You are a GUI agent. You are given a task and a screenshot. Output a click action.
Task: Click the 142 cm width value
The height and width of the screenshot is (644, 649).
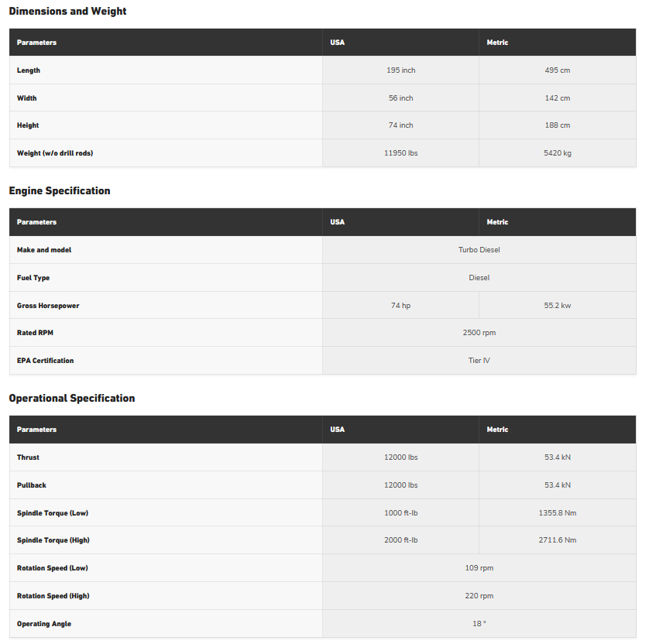558,98
